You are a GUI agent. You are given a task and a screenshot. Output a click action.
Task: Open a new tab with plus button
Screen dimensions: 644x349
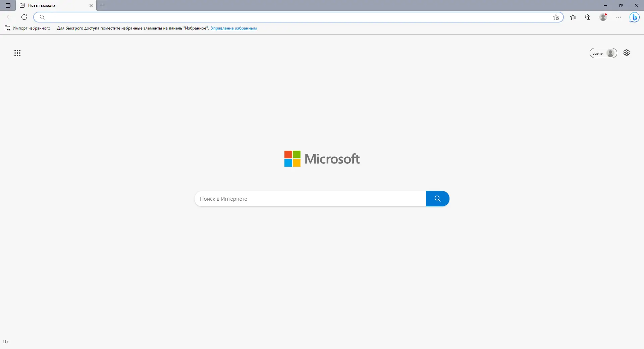(x=102, y=5)
